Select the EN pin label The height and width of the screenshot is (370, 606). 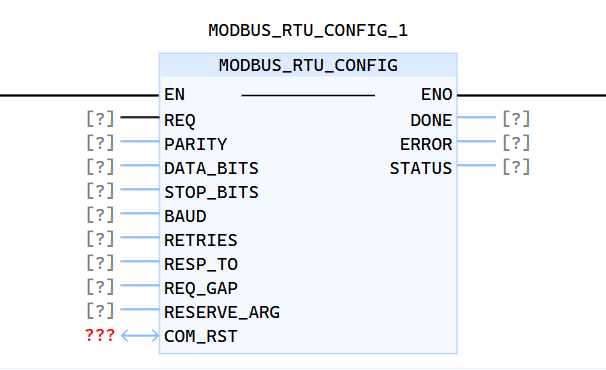(174, 94)
